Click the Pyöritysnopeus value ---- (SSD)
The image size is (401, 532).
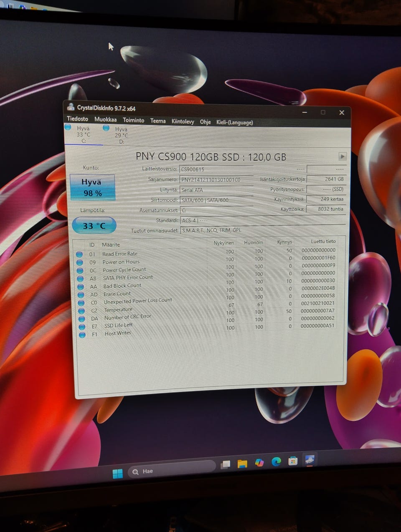tap(326, 189)
